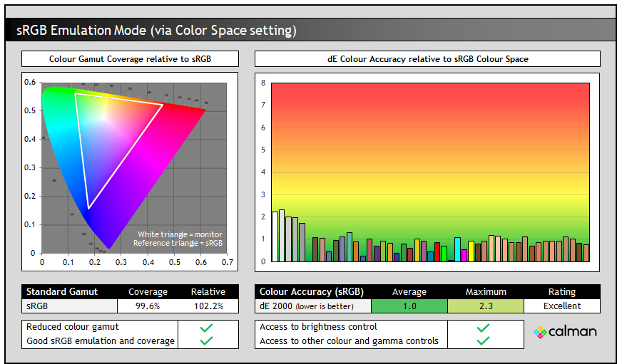Click the dE Colour Accuracy chart heading
The image size is (622, 364).
tap(427, 58)
